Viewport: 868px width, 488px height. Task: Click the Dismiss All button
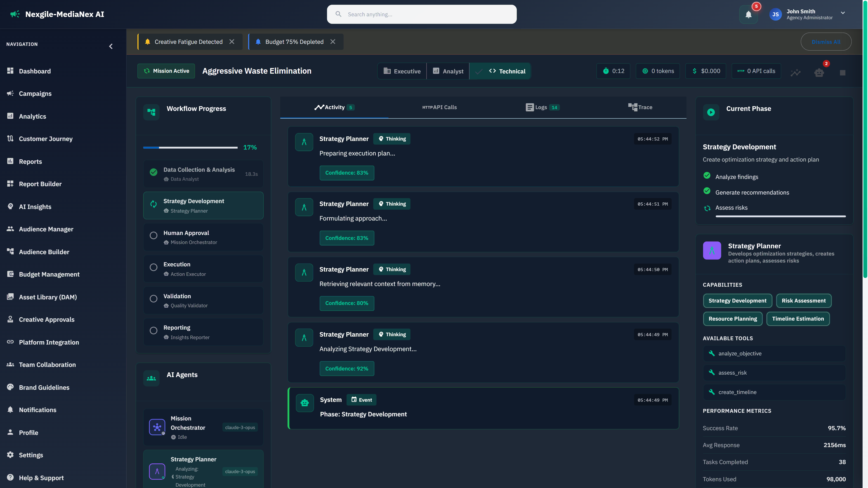pos(826,41)
